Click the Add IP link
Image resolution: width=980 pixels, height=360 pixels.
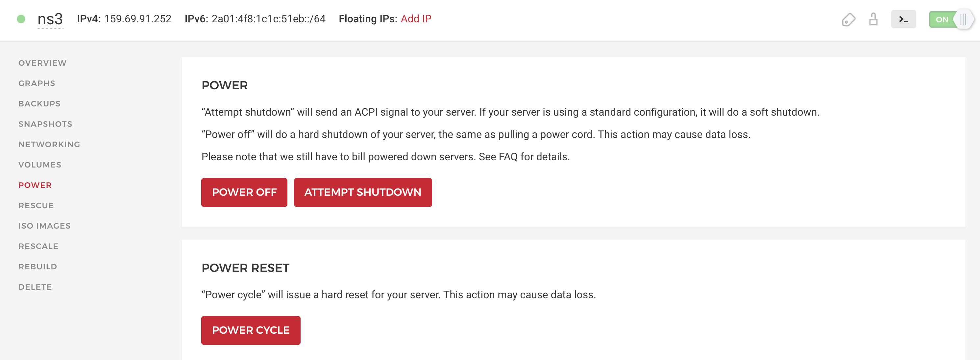click(416, 19)
